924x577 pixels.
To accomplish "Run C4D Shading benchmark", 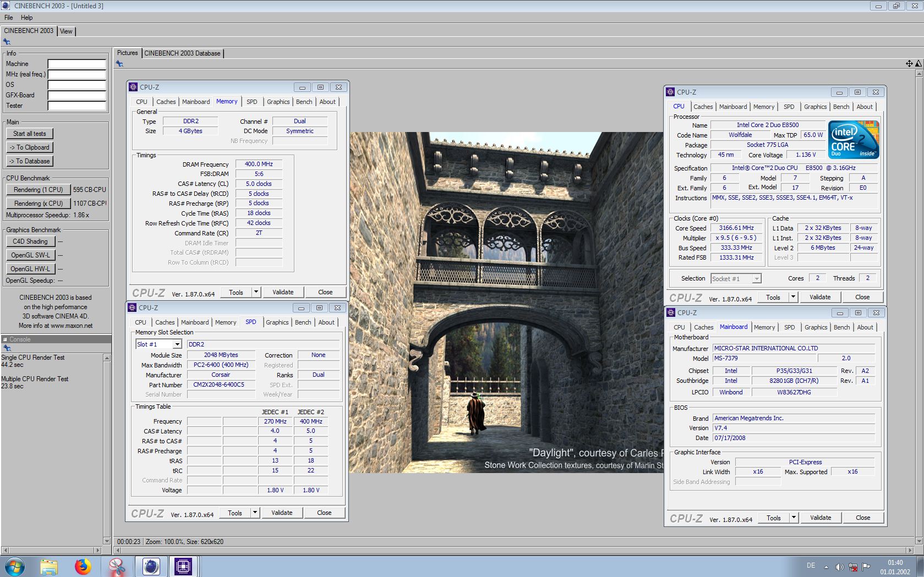I will [x=30, y=241].
